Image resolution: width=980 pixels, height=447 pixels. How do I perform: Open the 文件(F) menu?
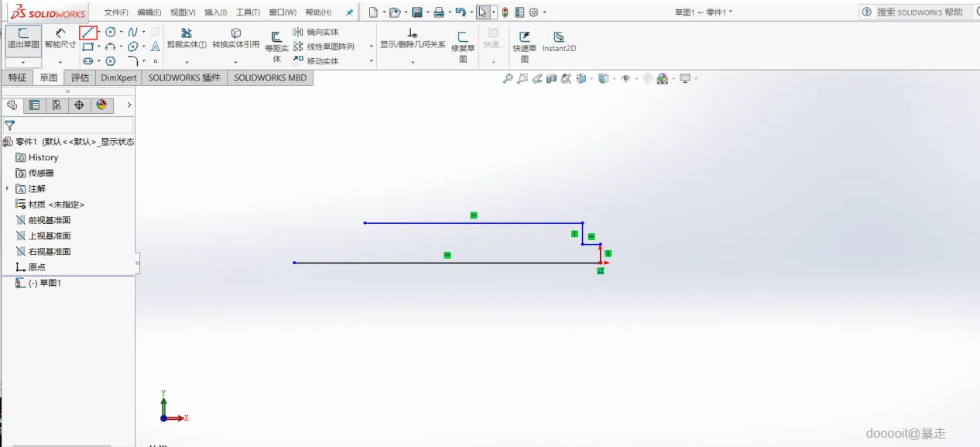click(116, 12)
